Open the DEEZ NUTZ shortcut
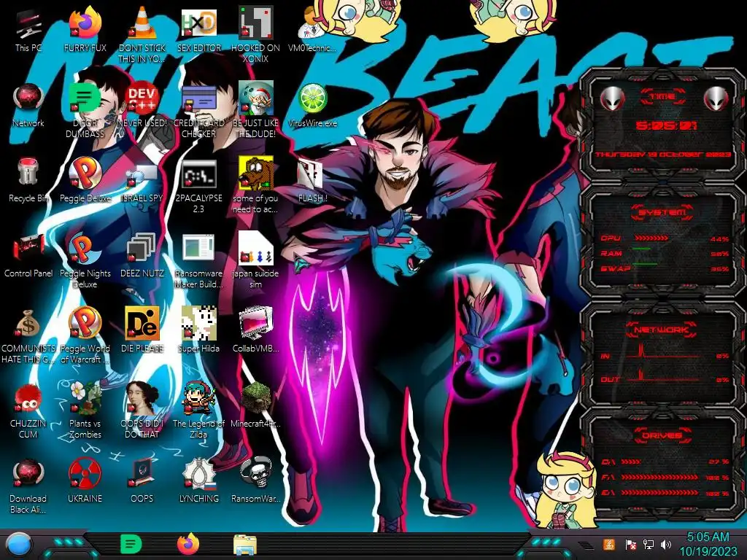This screenshot has width=747, height=560. tap(142, 255)
